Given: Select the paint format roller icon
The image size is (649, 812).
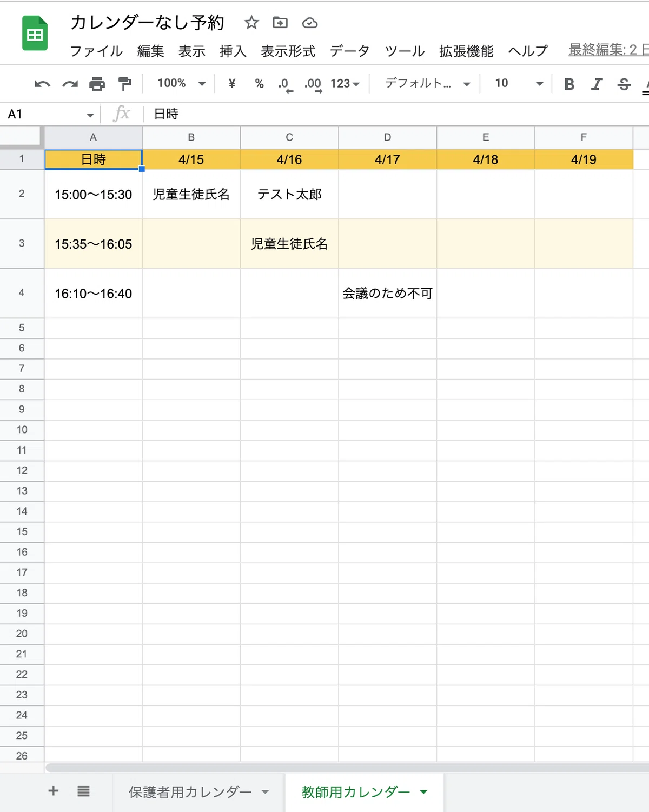Looking at the screenshot, I should pos(125,84).
